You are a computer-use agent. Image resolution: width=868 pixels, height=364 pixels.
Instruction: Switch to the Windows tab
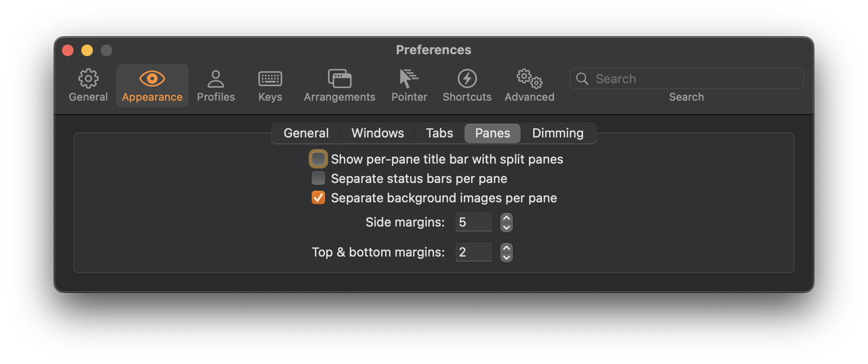[377, 133]
